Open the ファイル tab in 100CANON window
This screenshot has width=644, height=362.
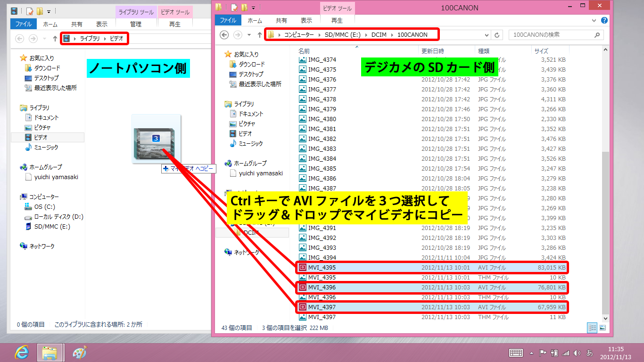228,21
